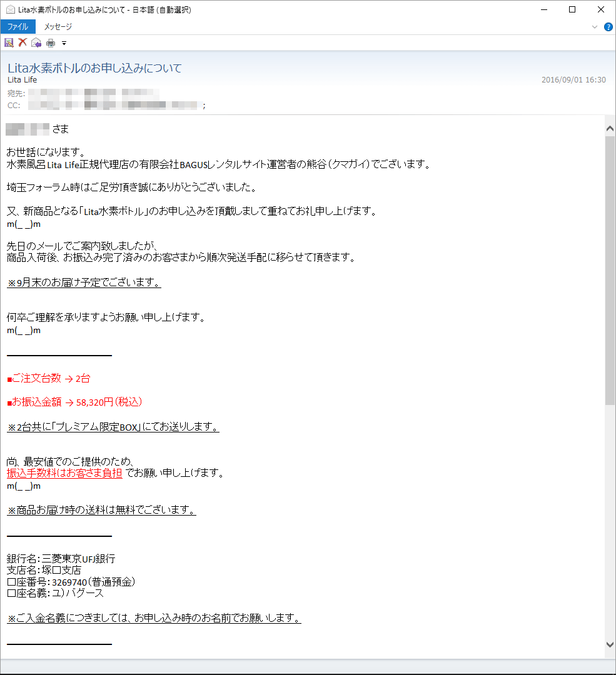616x675 pixels.
Task: Click the underlined ※9月末のお届け予定 line
Action: (x=84, y=282)
